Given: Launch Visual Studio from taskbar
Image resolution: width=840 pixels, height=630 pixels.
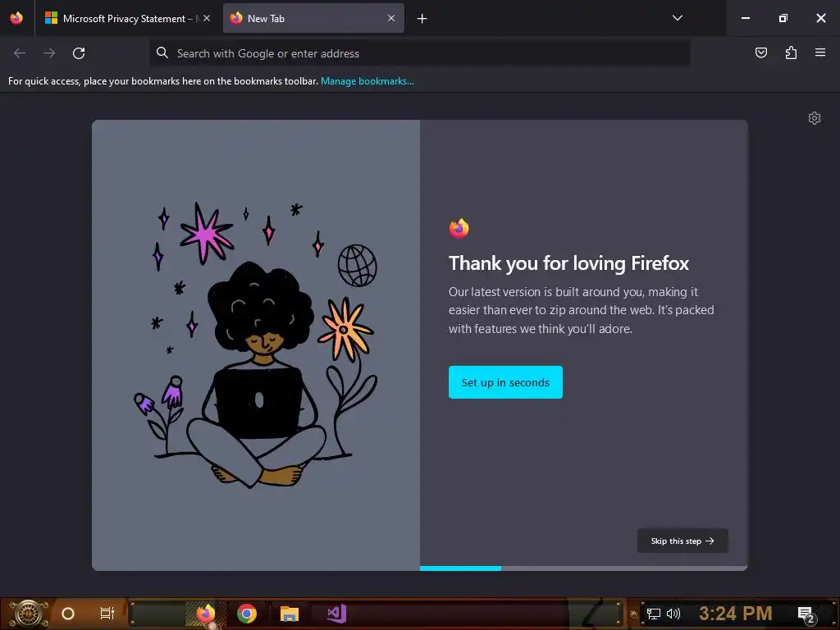Looking at the screenshot, I should click(x=337, y=614).
